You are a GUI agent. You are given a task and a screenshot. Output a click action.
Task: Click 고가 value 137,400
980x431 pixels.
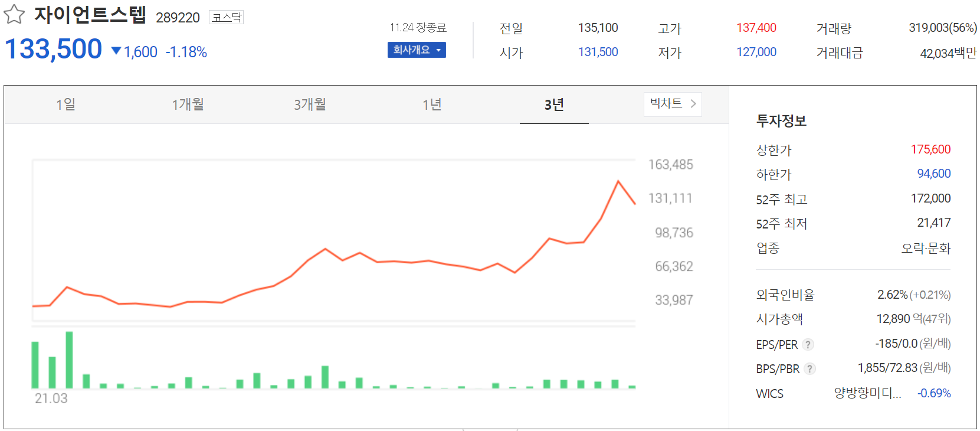click(756, 28)
